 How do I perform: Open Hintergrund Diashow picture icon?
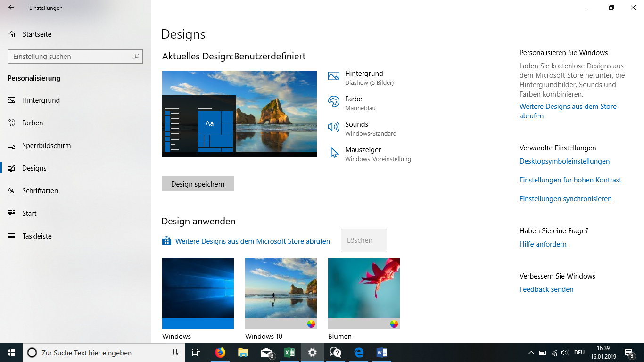[x=334, y=76]
